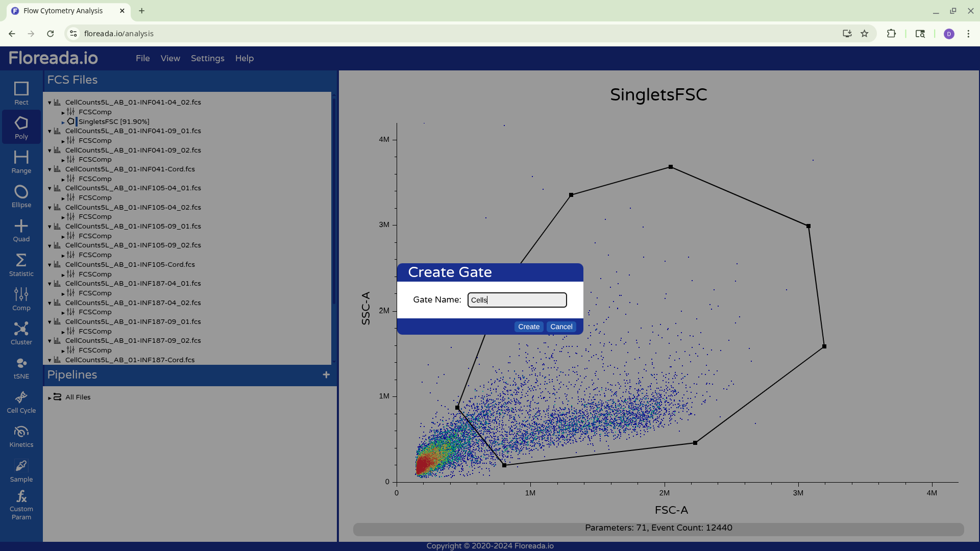This screenshot has width=980, height=551.
Task: Bookmark this page with star icon
Action: pyautogui.click(x=864, y=34)
